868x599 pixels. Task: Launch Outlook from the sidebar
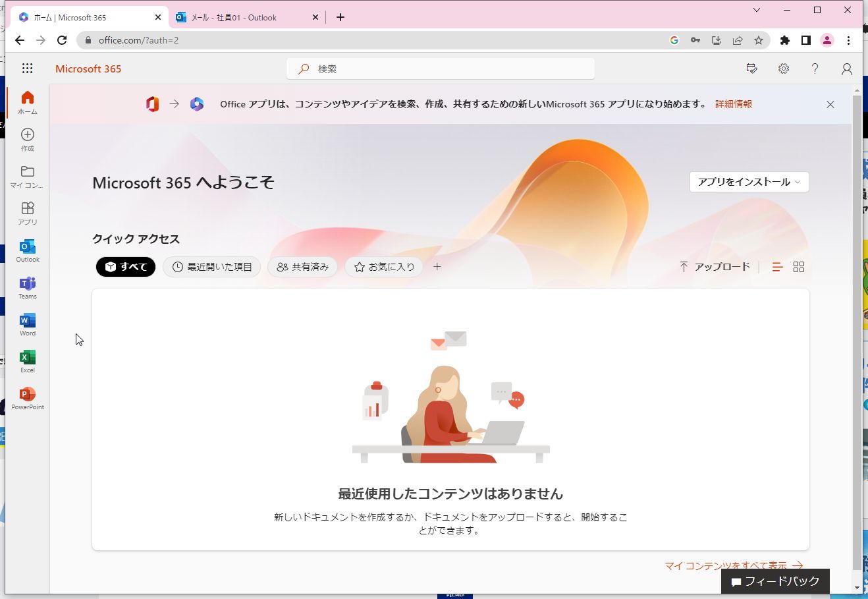[x=28, y=250]
